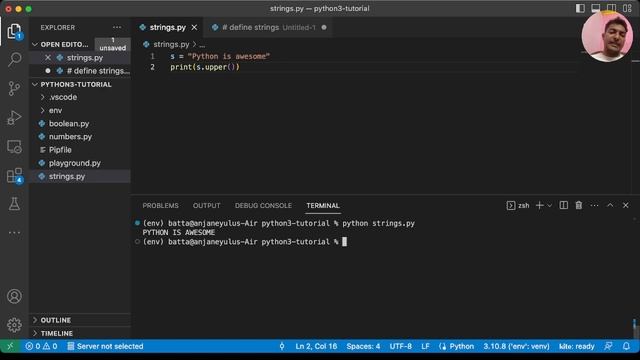Image resolution: width=640 pixels, height=360 pixels.
Task: Open the Manage gear menu
Action: coord(14,325)
